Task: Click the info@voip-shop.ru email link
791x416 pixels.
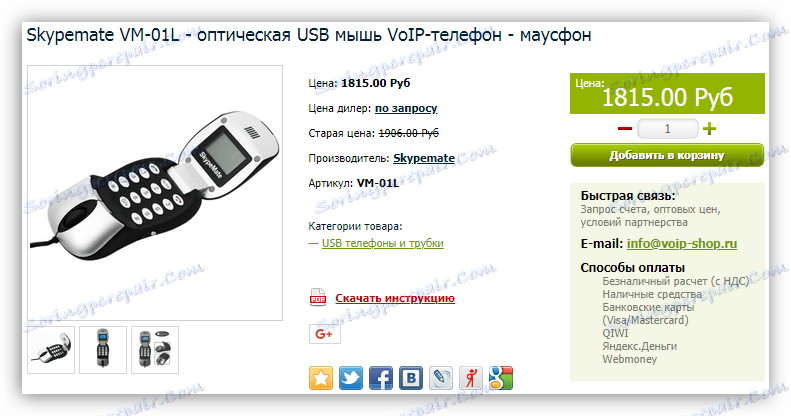Action: click(x=682, y=244)
